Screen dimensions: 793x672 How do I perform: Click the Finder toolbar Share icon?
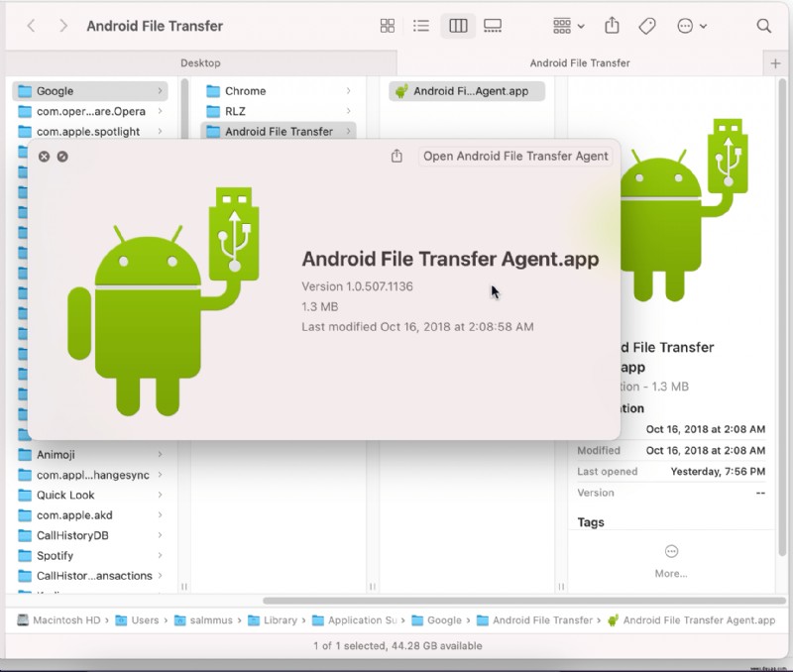pyautogui.click(x=612, y=26)
